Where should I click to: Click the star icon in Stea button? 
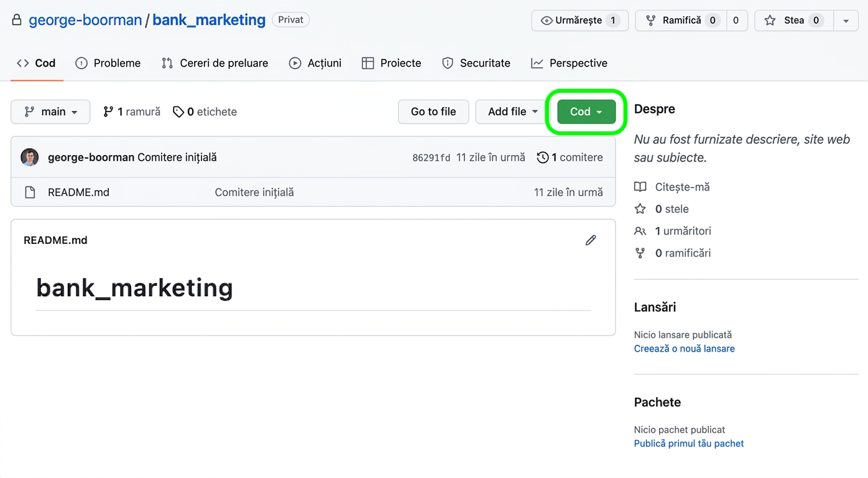pyautogui.click(x=770, y=21)
